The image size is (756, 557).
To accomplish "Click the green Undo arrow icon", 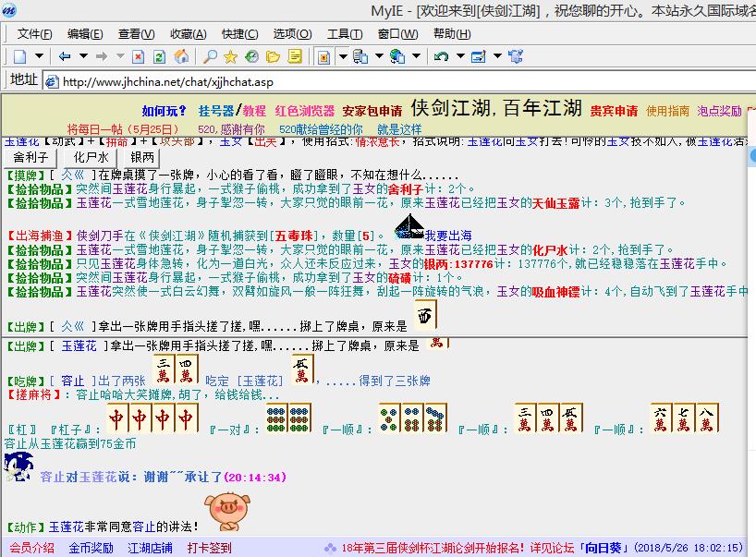I will click(441, 56).
